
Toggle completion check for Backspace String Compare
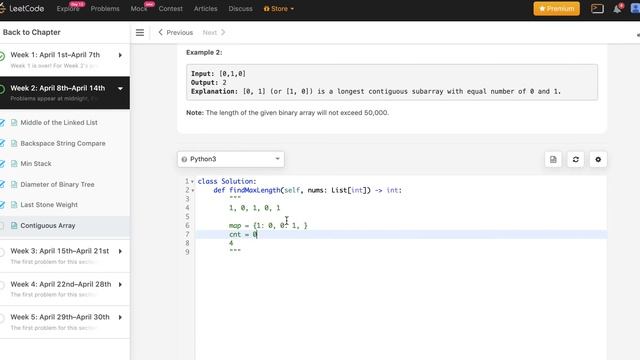2,143
